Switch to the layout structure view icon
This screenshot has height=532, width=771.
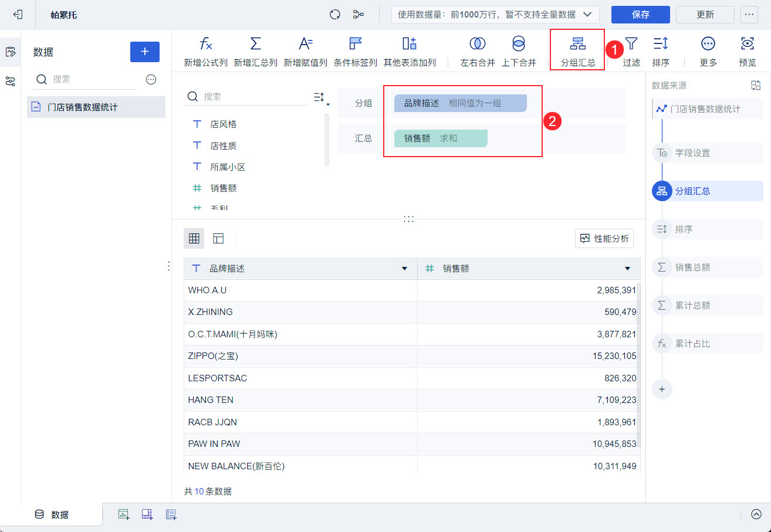point(218,238)
